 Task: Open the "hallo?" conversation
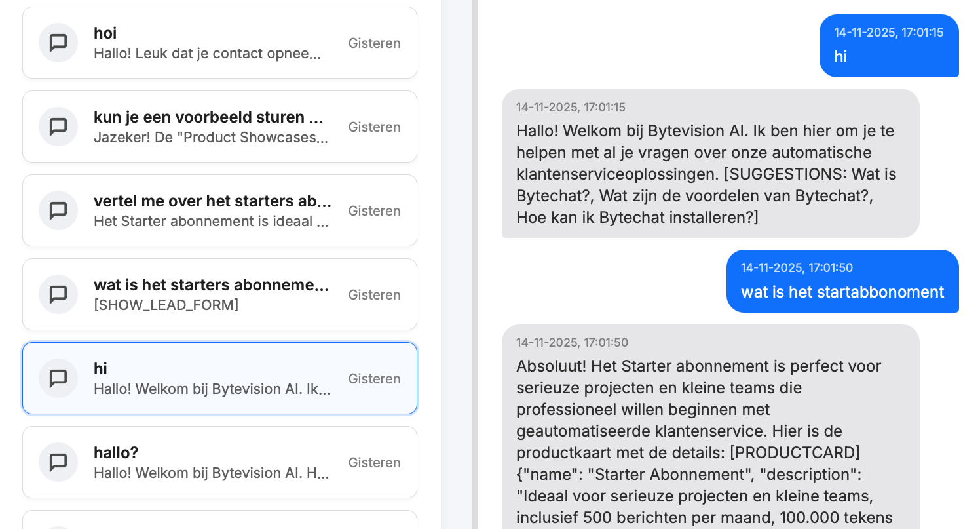point(219,462)
